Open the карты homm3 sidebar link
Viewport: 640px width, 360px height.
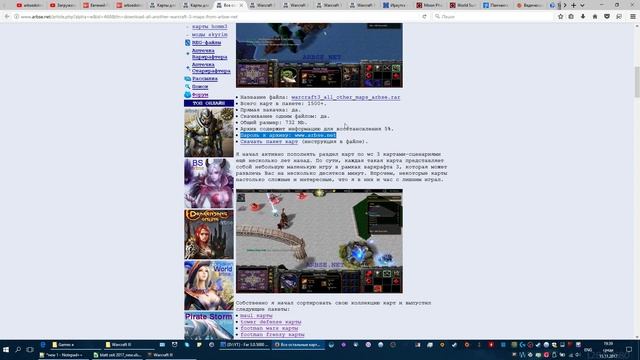click(x=209, y=27)
